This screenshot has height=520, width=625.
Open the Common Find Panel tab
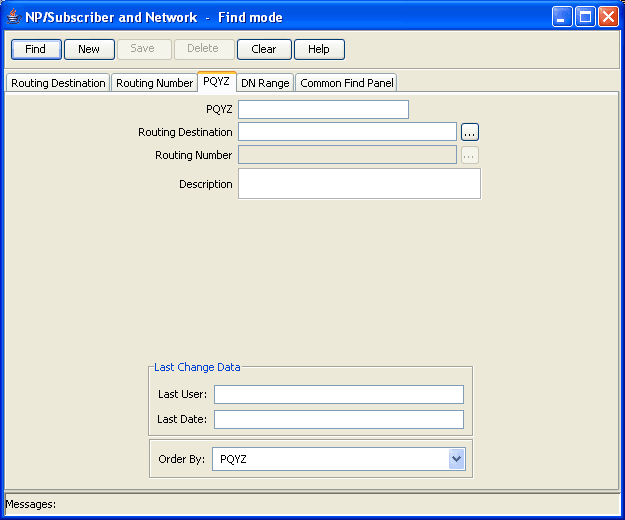tap(346, 83)
